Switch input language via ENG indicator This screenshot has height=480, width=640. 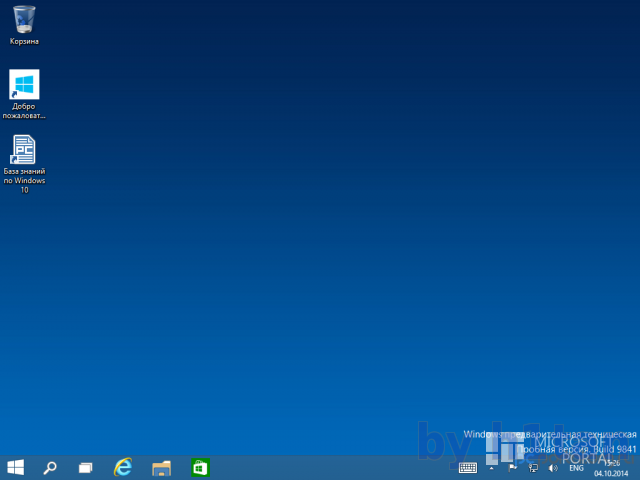[576, 468]
